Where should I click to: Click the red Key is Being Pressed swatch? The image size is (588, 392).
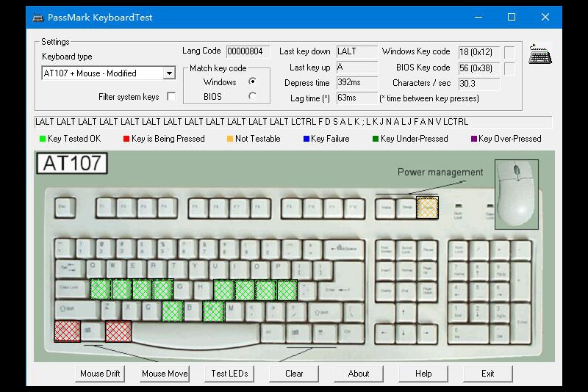pos(126,139)
